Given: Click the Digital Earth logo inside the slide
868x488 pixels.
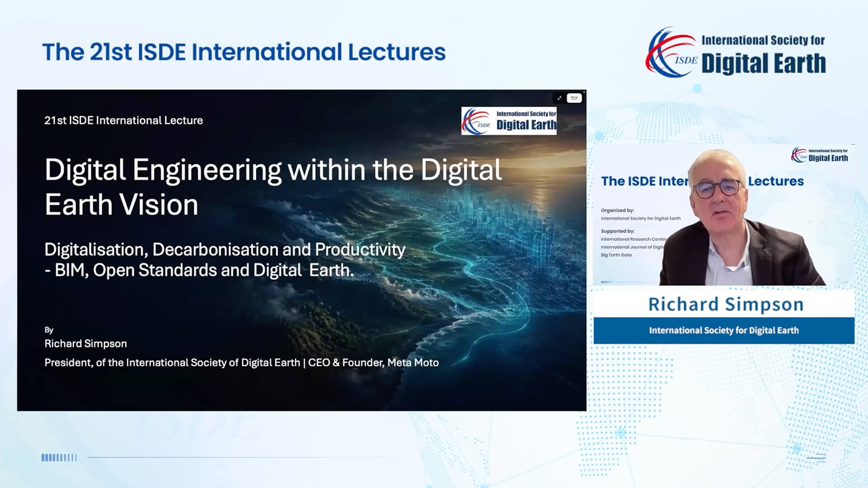Looking at the screenshot, I should [509, 121].
